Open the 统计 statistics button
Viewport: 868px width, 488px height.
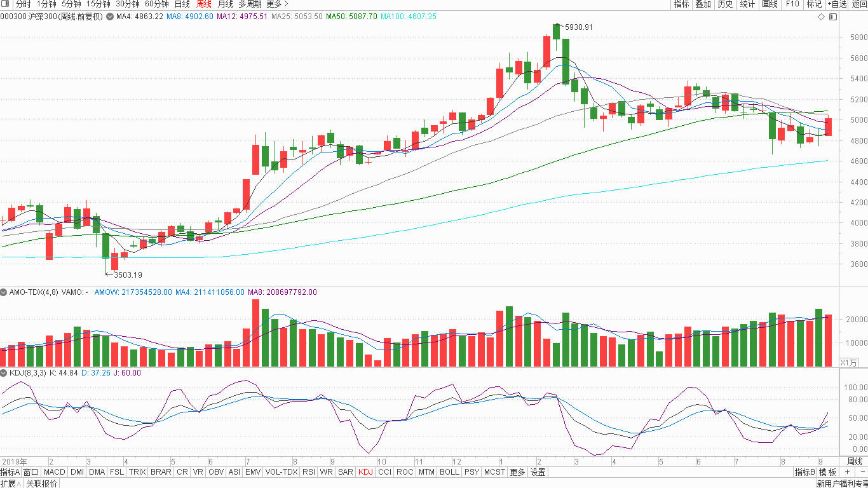(747, 4)
